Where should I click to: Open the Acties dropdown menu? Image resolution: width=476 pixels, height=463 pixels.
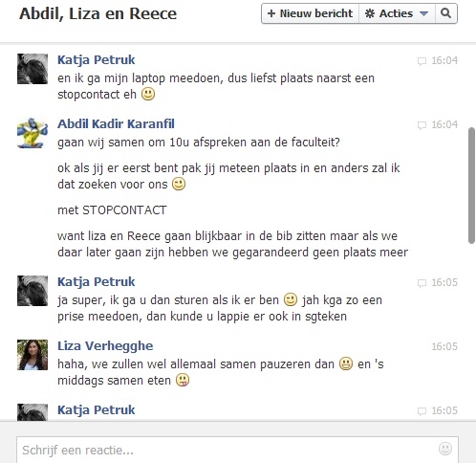[x=397, y=13]
